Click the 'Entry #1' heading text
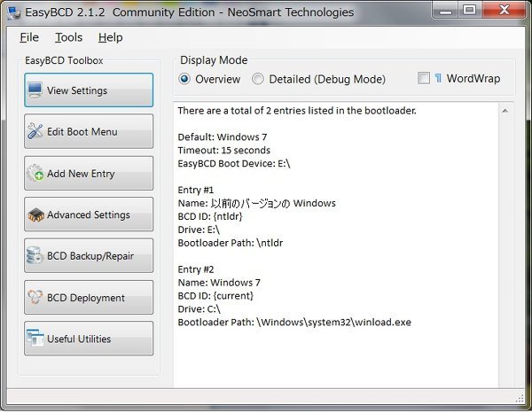 click(x=196, y=190)
